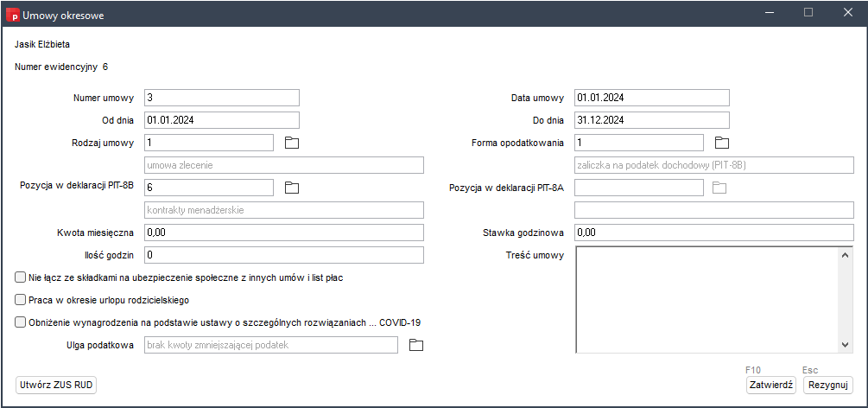
Task: Open folder picker for Forma opodatkowania
Action: coord(723,143)
